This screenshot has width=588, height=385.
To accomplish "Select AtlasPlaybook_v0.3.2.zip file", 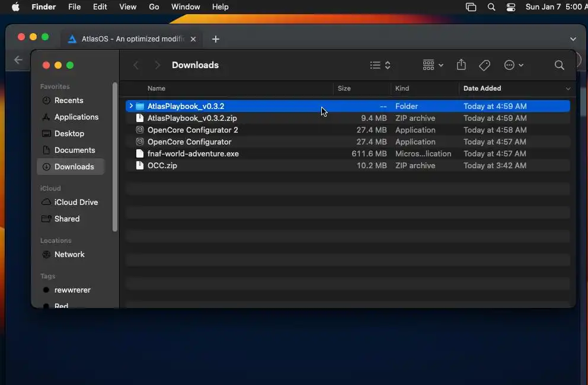I will click(347, 118).
